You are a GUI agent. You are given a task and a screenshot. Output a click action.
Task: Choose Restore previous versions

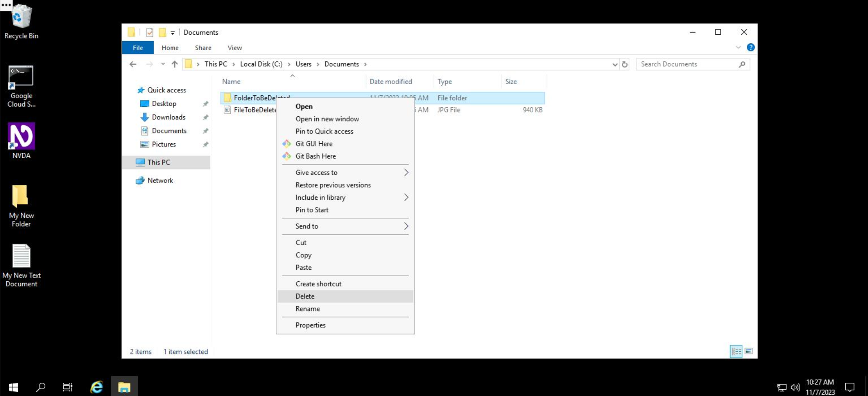345,185
